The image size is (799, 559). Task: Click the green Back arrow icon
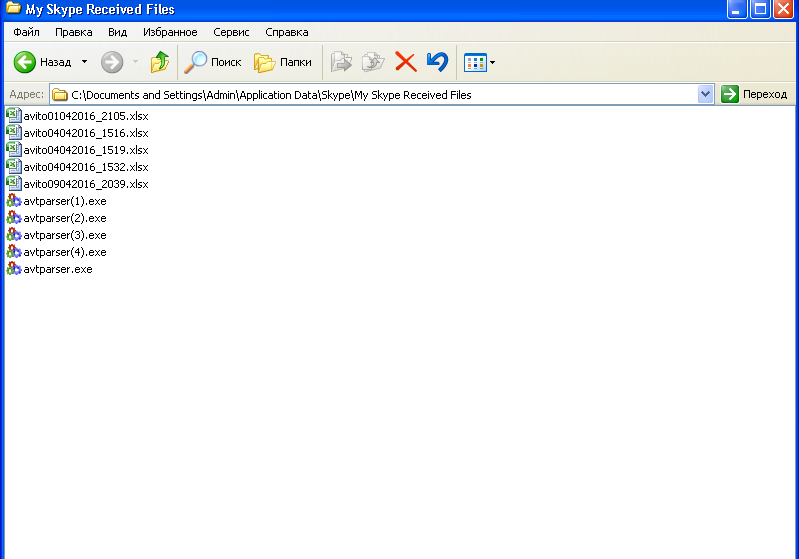[x=24, y=62]
